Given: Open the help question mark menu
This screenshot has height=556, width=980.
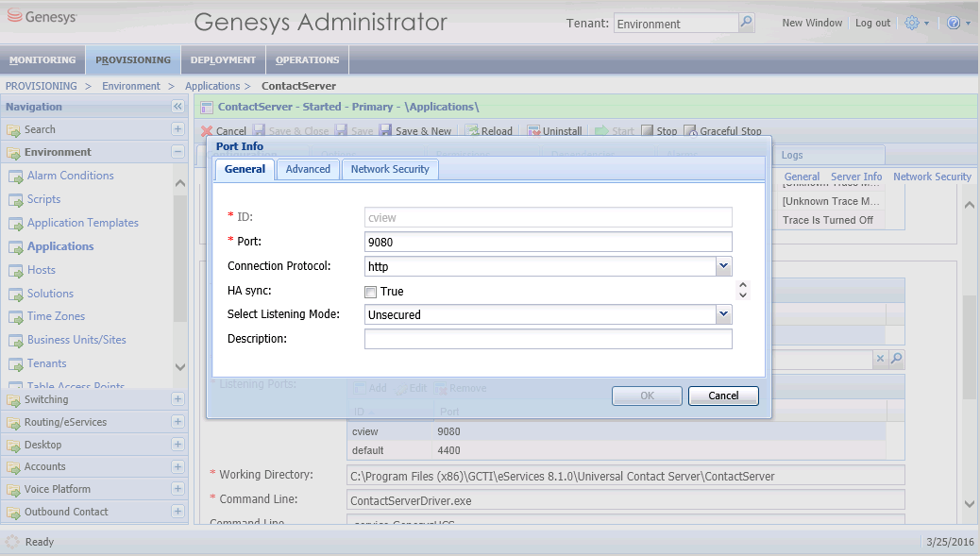Looking at the screenshot, I should (x=954, y=23).
